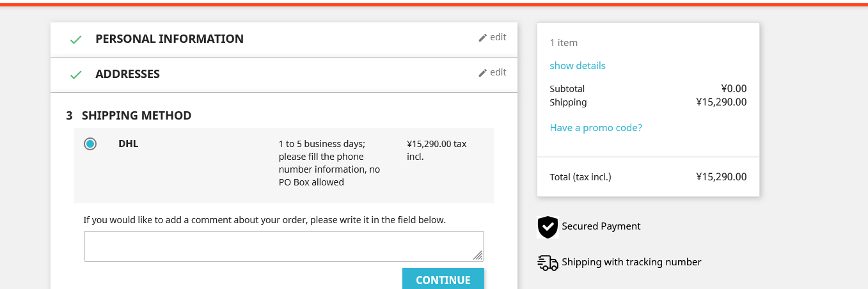Click the DHL delivery time description
868x289 pixels.
(x=329, y=163)
